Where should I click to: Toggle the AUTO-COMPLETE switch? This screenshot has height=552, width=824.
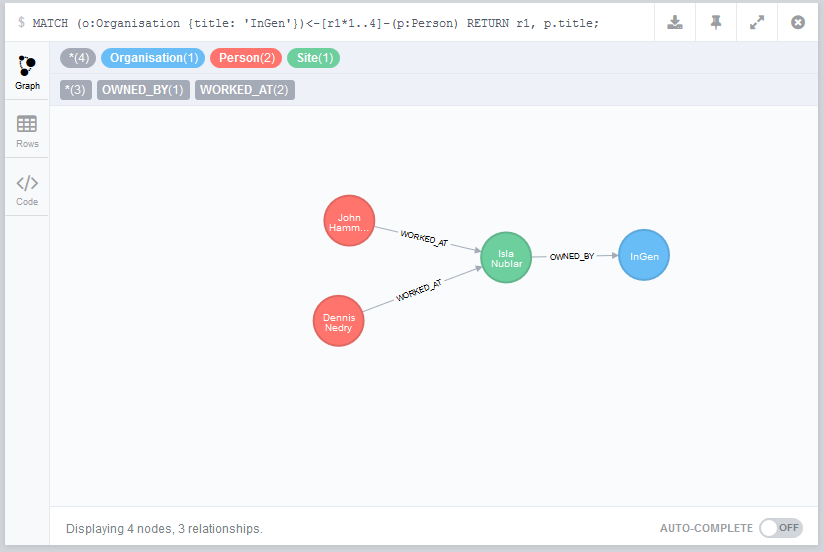point(780,528)
